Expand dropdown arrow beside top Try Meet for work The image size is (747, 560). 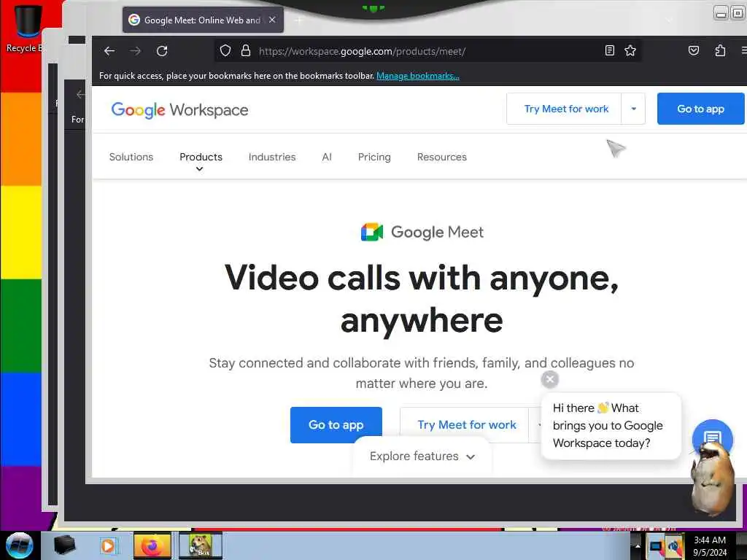[x=634, y=109]
